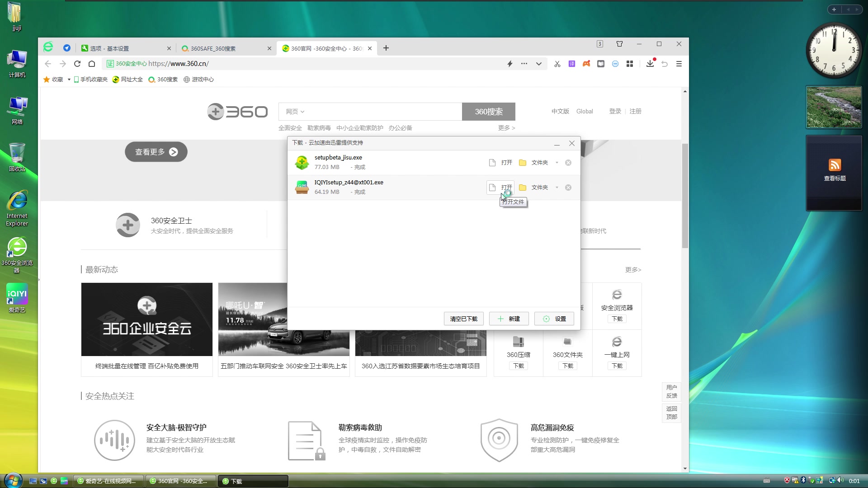Switch to the 360SAFE_360搜索 tab

click(212, 48)
